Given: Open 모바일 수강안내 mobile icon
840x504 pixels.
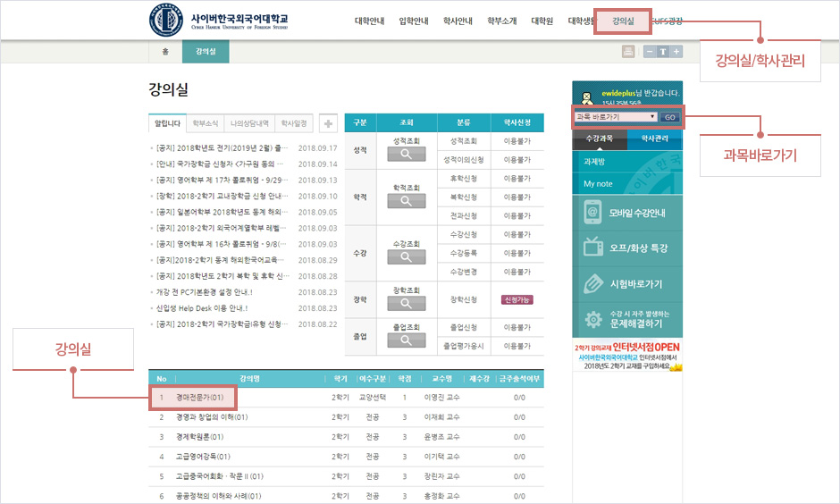Looking at the screenshot, I should (592, 212).
